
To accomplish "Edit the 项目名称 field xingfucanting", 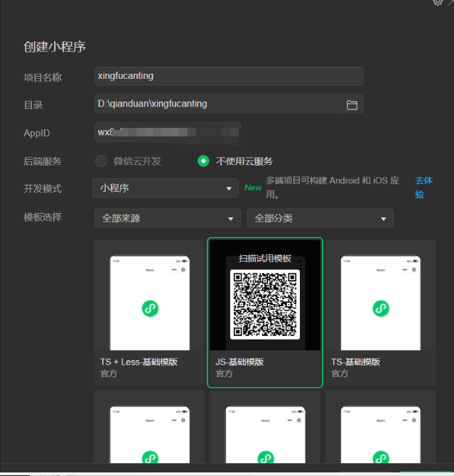I will coord(229,76).
